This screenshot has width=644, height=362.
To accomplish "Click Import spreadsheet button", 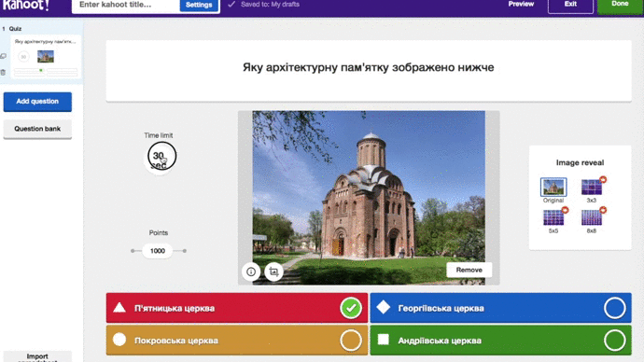I will (37, 356).
